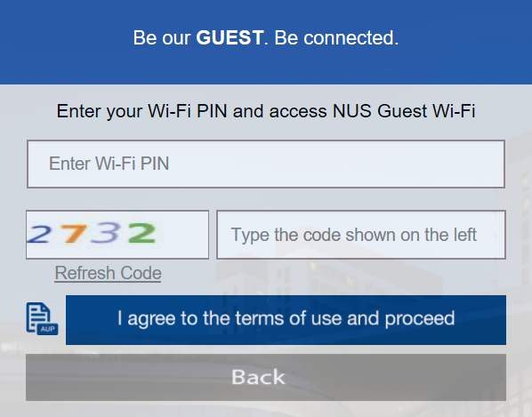This screenshot has height=417, width=532.
Task: Focus the Enter Wi-Fi PIN field
Action: [x=266, y=164]
